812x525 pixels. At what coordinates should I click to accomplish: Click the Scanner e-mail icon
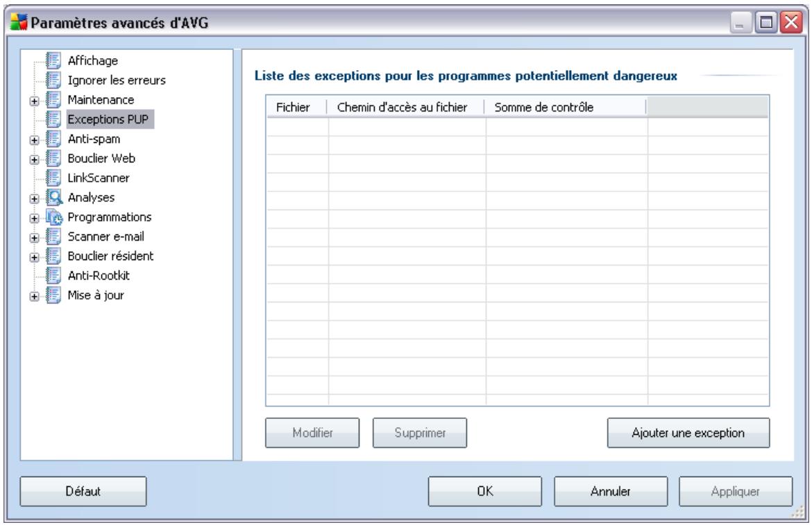[x=53, y=237]
